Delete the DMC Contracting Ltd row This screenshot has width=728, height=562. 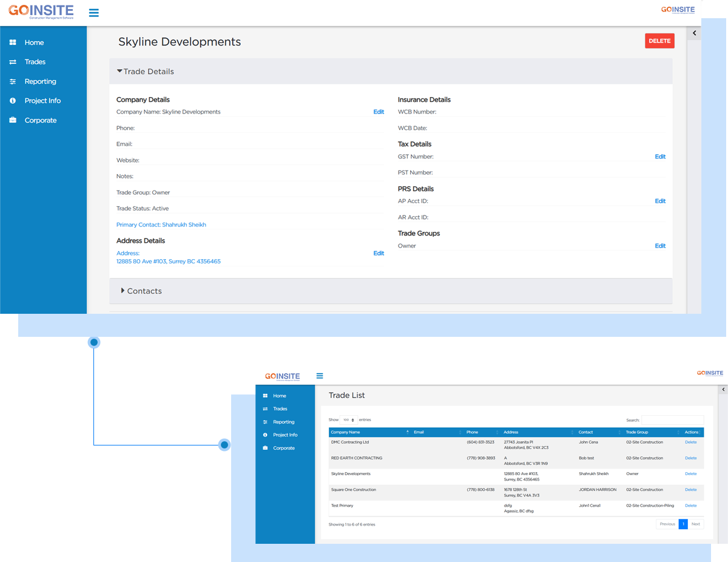[x=690, y=442]
